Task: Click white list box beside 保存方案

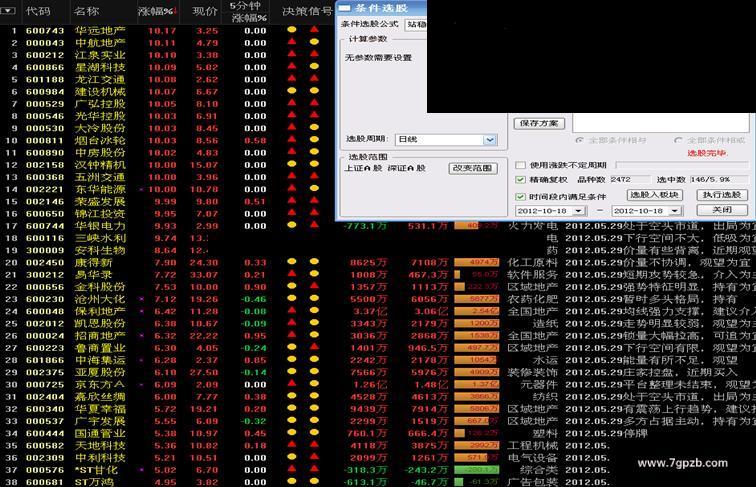Action: 662,123
